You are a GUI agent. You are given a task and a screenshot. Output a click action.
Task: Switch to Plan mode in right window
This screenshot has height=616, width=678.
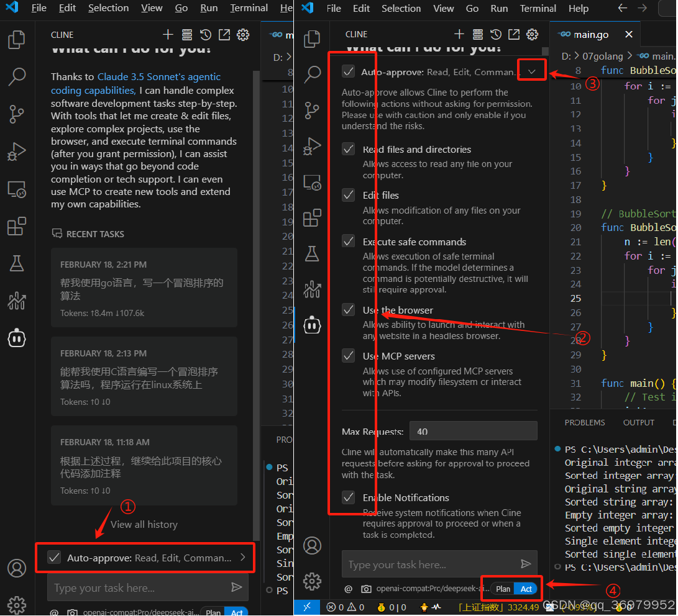503,589
